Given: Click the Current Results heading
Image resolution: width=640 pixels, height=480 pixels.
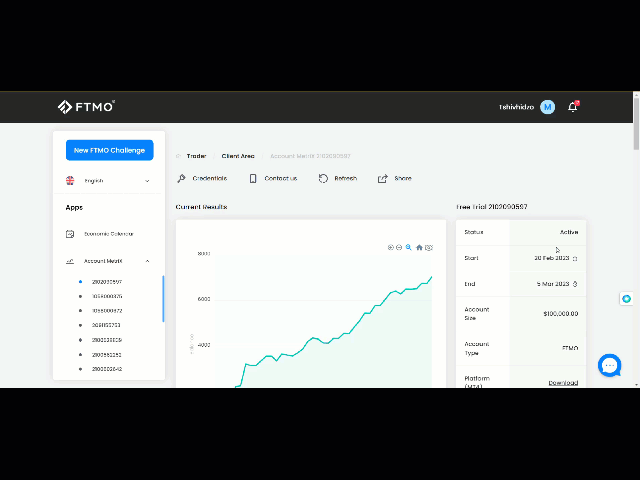Looking at the screenshot, I should tap(201, 207).
